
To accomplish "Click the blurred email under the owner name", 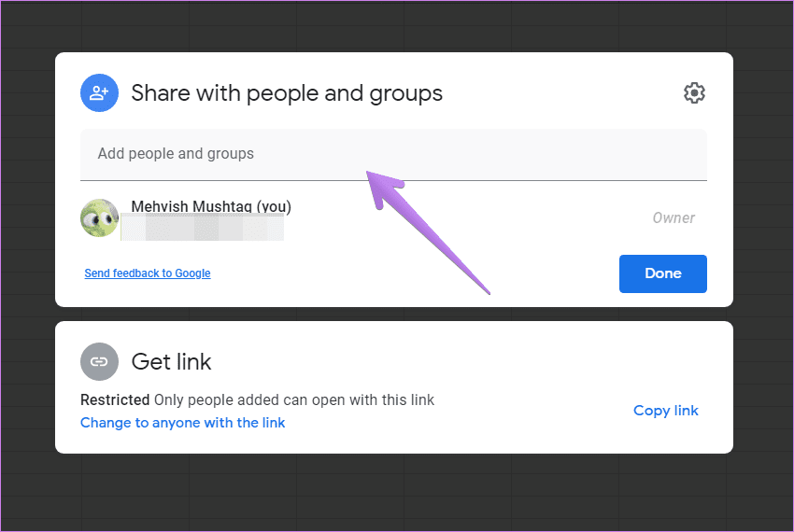I will [x=202, y=228].
